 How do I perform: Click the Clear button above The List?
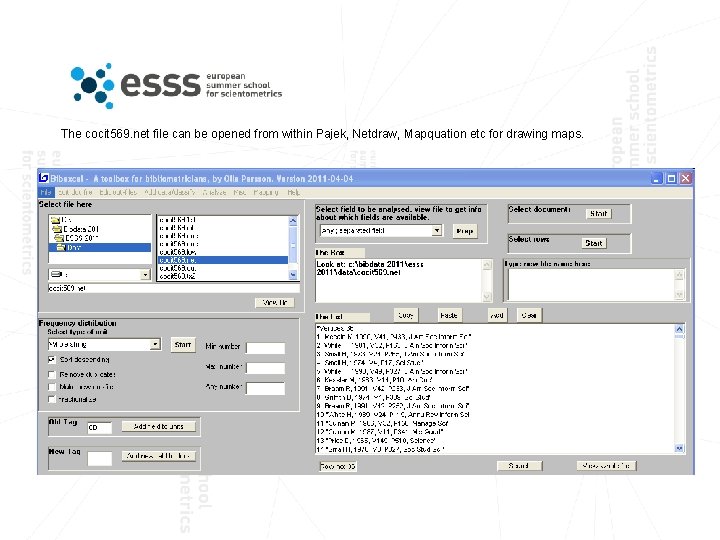(529, 315)
